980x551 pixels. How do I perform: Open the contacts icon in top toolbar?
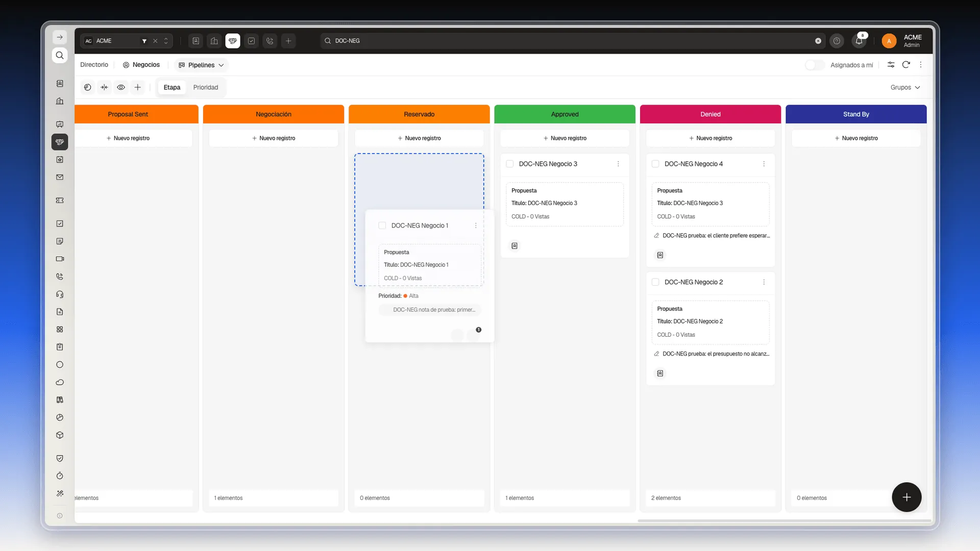(x=196, y=41)
